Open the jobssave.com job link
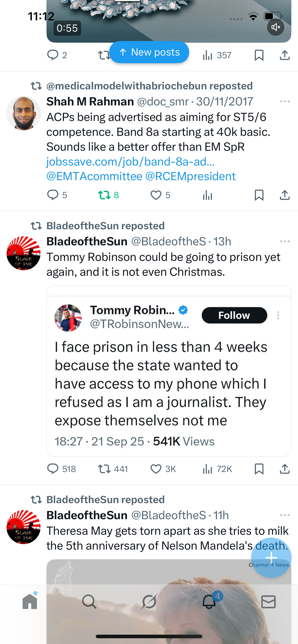This screenshot has width=298, height=644. (x=131, y=162)
